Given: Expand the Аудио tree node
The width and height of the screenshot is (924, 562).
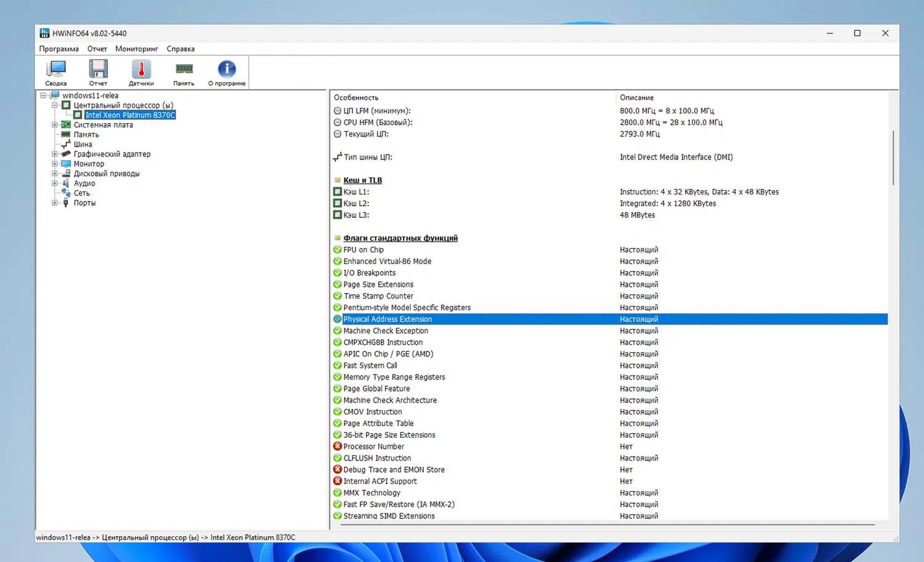Looking at the screenshot, I should [x=55, y=183].
